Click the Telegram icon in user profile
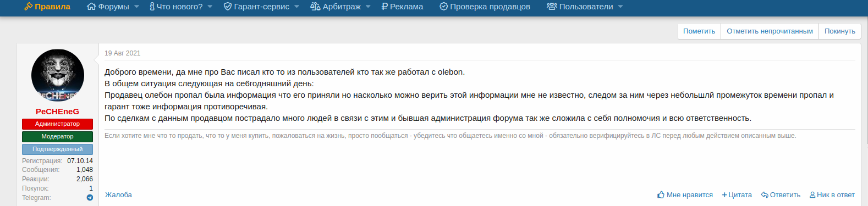 (90, 198)
